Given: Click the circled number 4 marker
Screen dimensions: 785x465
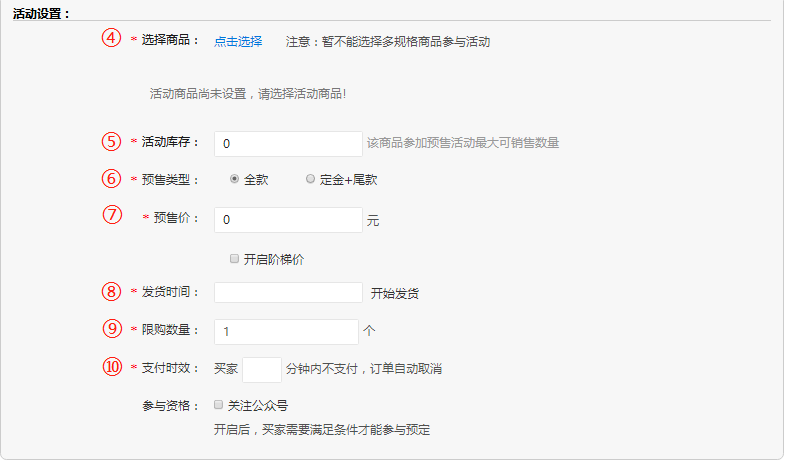Looking at the screenshot, I should click(111, 39).
